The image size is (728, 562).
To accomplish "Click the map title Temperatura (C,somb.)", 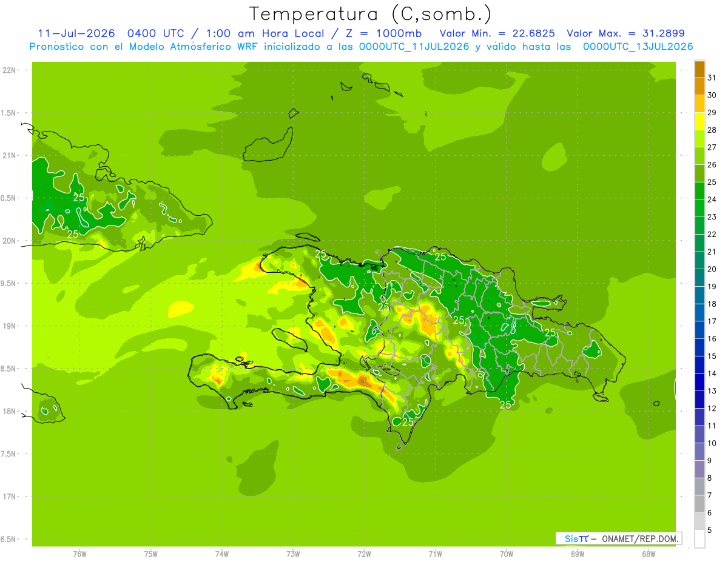I will 371,13.
